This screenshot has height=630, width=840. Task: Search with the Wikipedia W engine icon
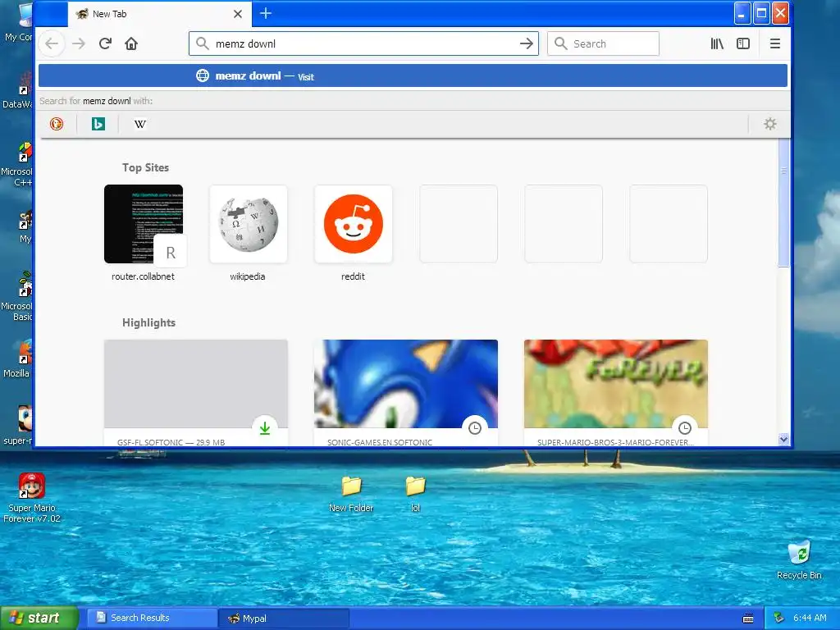coord(139,125)
